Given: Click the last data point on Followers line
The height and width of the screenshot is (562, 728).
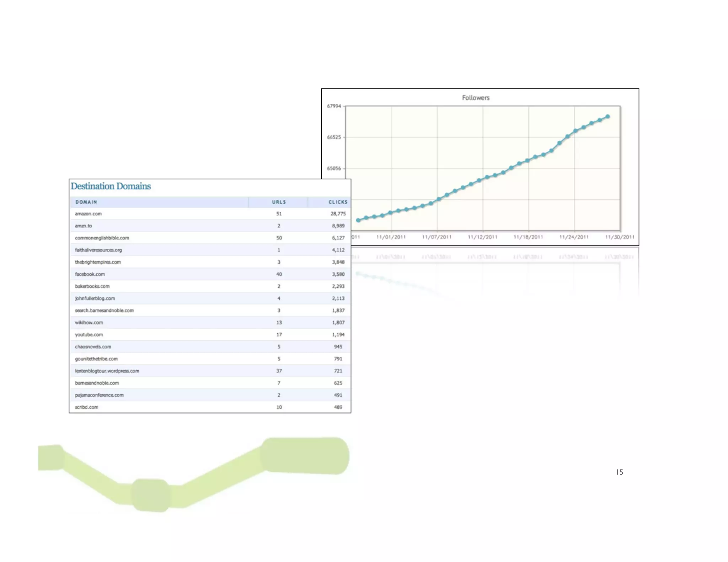Looking at the screenshot, I should [x=608, y=117].
